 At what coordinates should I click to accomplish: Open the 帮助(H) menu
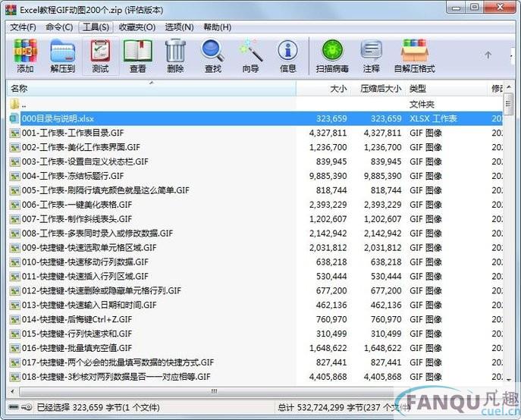point(218,27)
